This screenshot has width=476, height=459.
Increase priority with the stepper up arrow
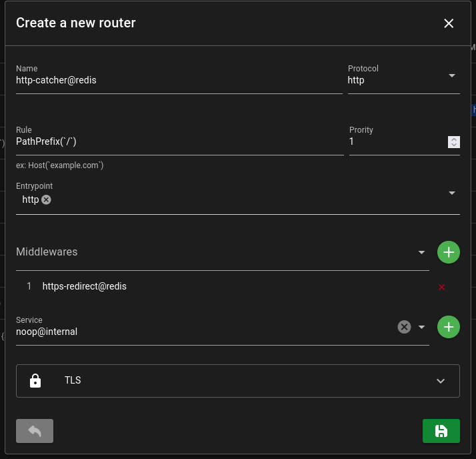click(454, 139)
